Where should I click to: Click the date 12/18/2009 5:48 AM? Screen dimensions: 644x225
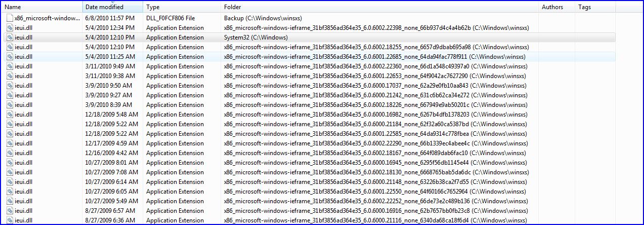(111, 115)
